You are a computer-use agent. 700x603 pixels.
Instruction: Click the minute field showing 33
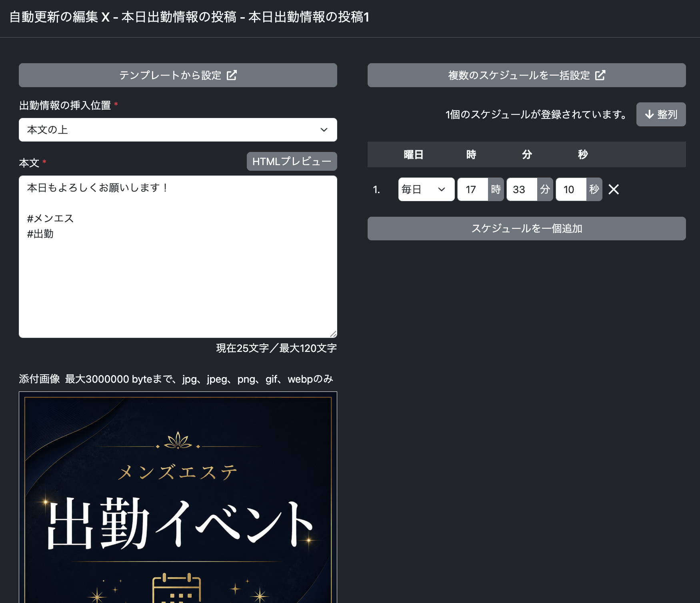(x=522, y=189)
